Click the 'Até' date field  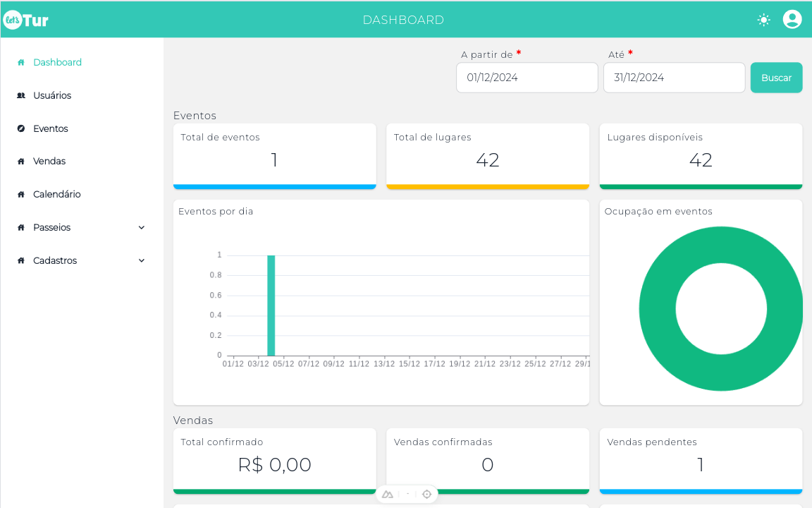click(x=674, y=78)
